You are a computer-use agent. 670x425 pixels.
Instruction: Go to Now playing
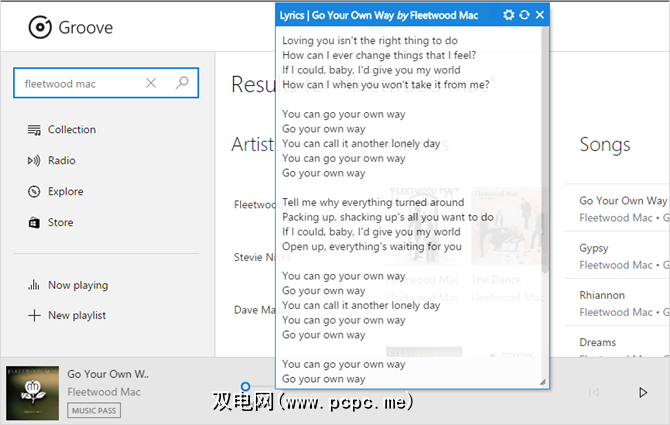click(78, 285)
